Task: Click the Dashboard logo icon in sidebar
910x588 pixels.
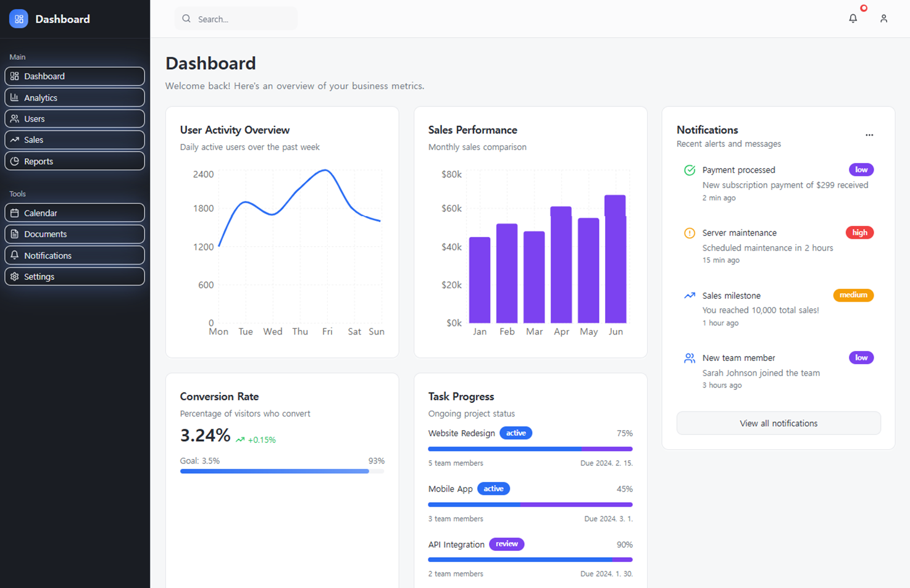Action: pos(19,19)
